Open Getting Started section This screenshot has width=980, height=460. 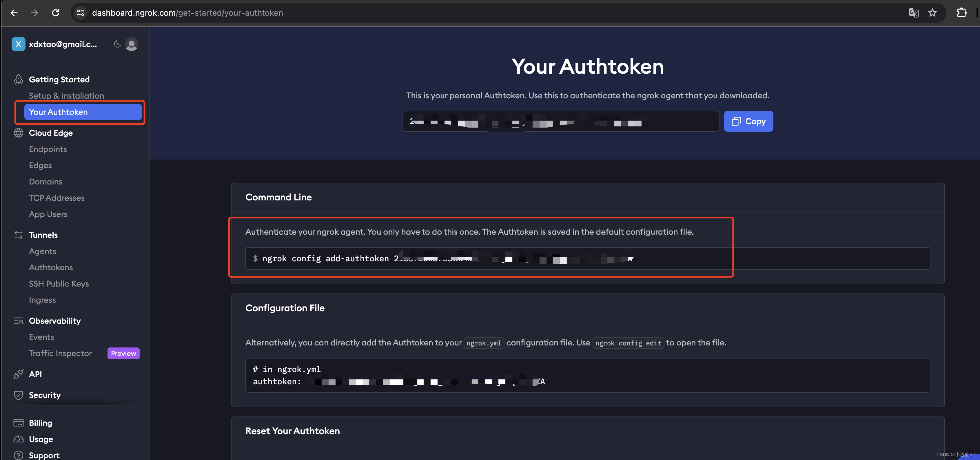click(x=59, y=79)
